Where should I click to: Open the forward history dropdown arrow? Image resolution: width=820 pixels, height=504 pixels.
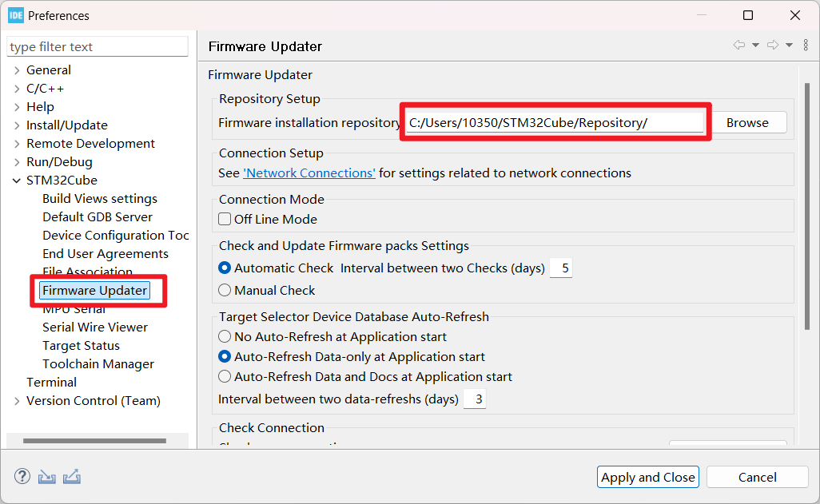coord(789,46)
